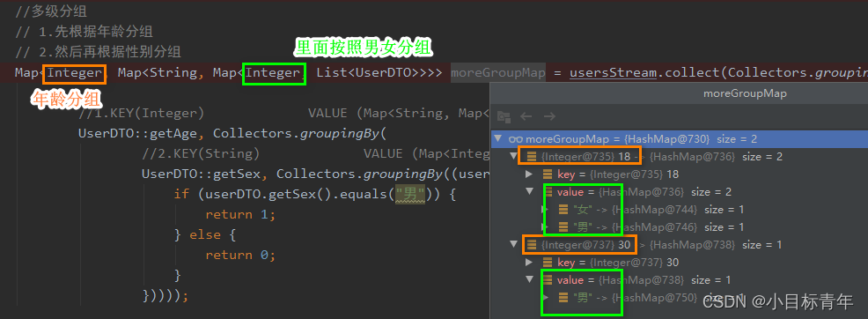The width and height of the screenshot is (868, 319).
Task: Expand the "女" -> HashMap@744 entry
Action: point(545,210)
